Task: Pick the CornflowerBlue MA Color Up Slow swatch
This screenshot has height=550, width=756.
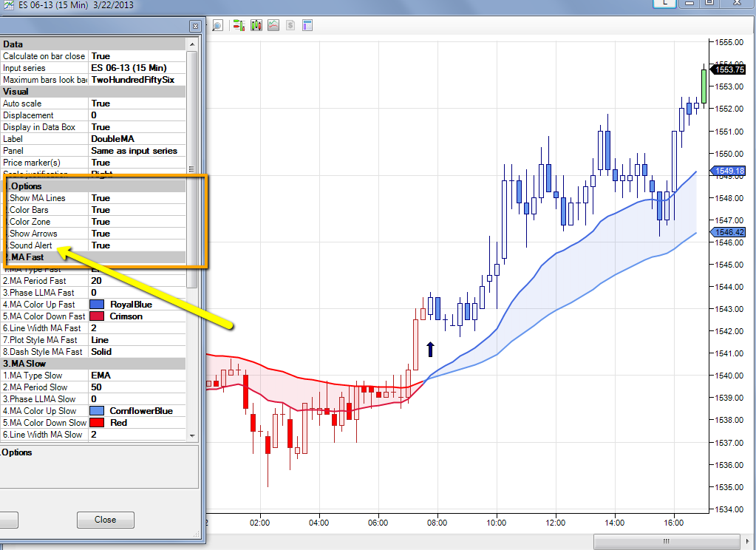Action: point(97,411)
